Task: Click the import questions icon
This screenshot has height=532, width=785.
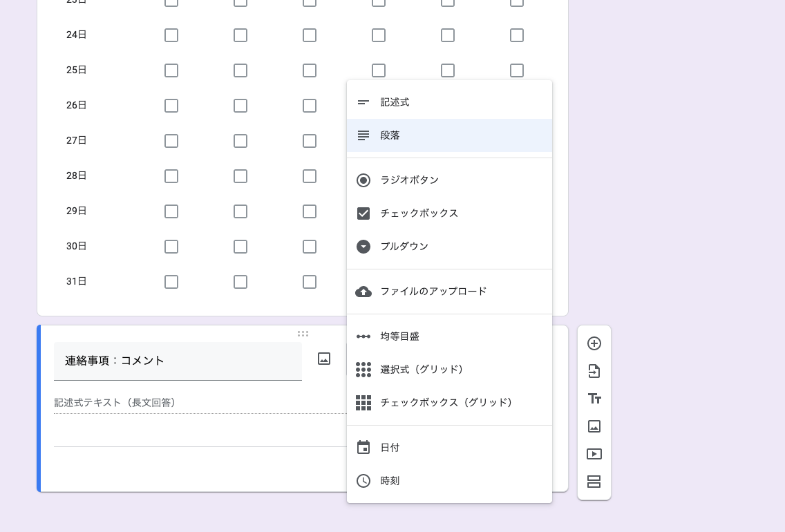Action: point(594,371)
